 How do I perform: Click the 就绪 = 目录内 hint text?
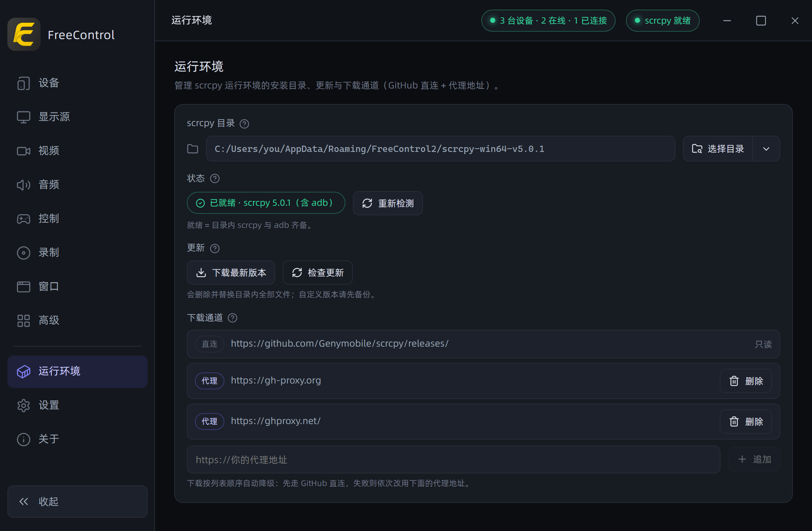[250, 225]
